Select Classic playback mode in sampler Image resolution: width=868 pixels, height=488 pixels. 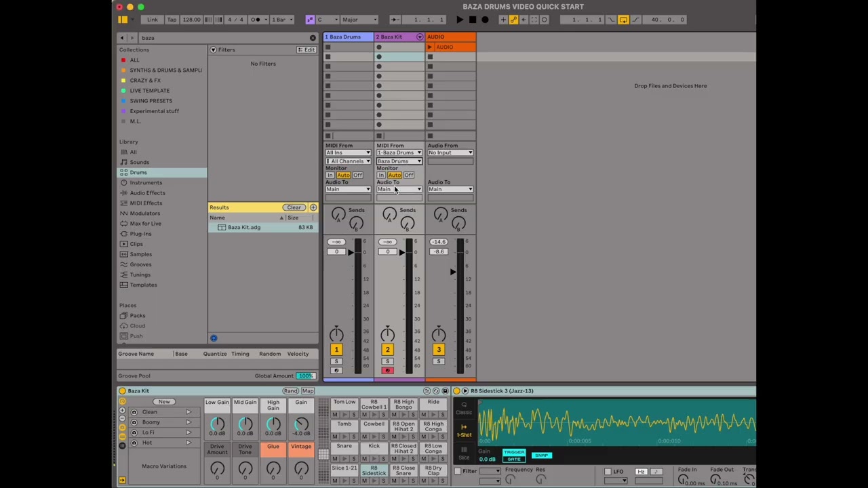[x=464, y=409]
